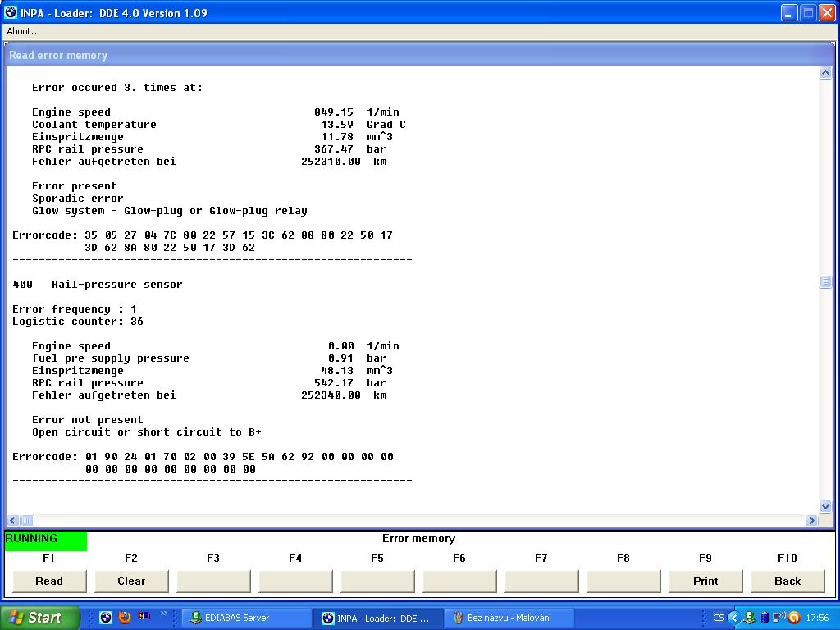Click the CS language indicator
This screenshot has height=630, width=840.
(719, 618)
